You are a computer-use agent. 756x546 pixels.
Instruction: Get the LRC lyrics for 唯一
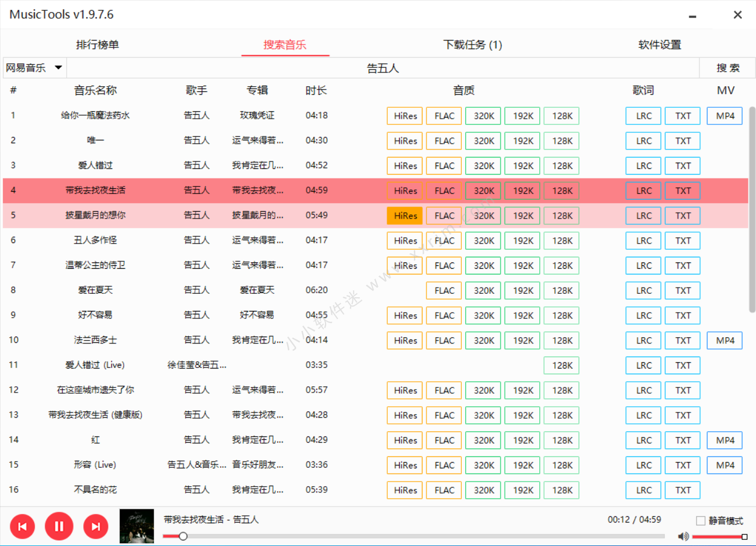644,141
